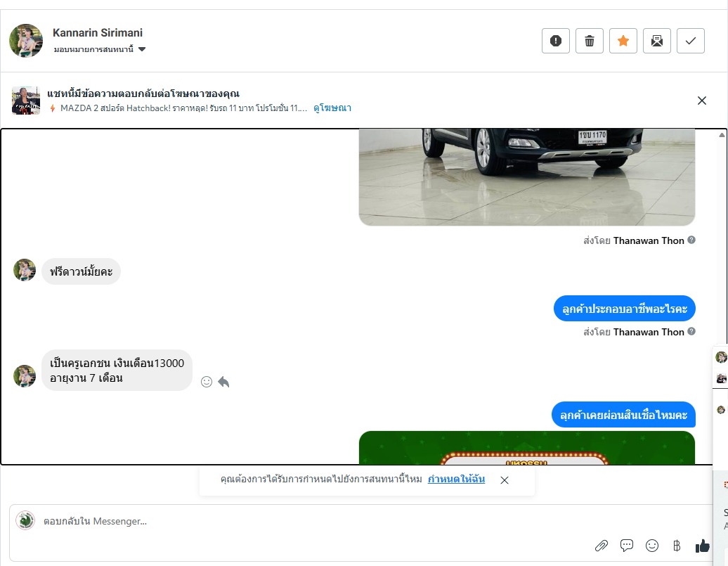Open the green promotional image
The image size is (728, 566).
tap(527, 448)
